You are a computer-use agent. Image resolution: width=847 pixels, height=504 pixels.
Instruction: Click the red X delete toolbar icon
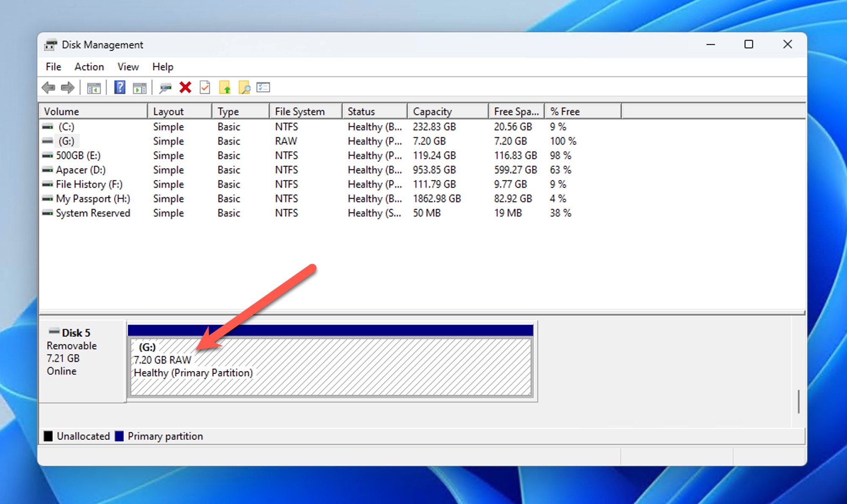click(185, 88)
